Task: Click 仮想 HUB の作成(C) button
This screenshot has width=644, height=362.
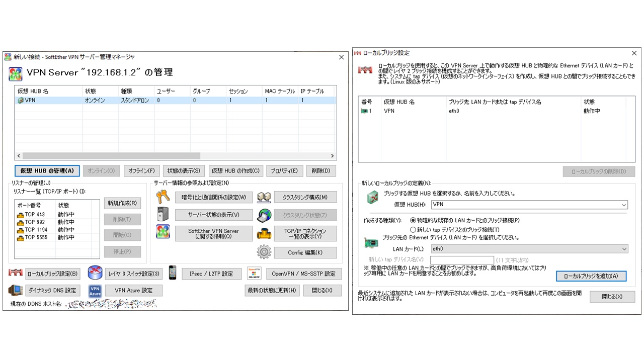Action: click(235, 171)
